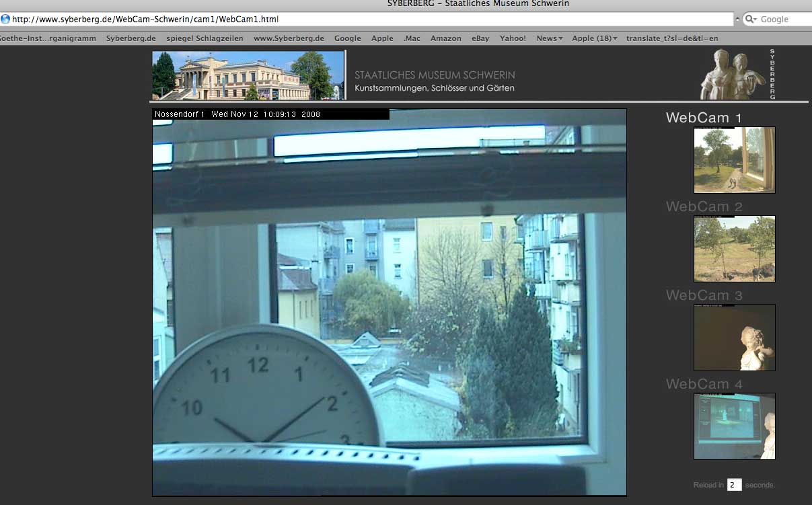
Task: Expand the Apple (18) bookmarks folder
Action: point(594,38)
